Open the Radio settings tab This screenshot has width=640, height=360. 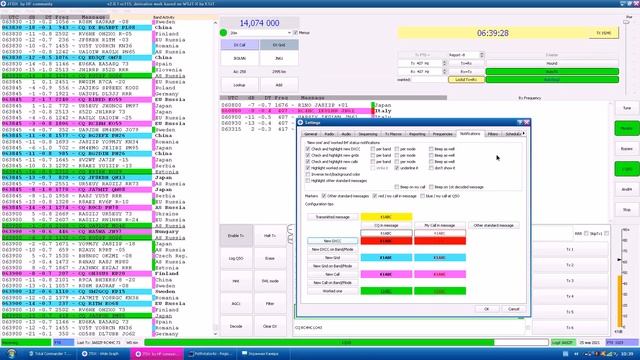329,134
